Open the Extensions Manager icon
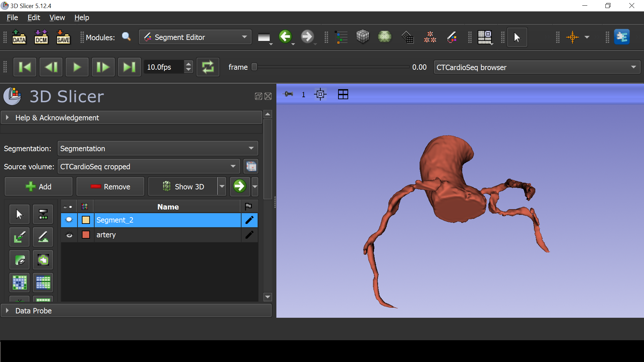Viewport: 644px width, 362px height. click(x=622, y=37)
